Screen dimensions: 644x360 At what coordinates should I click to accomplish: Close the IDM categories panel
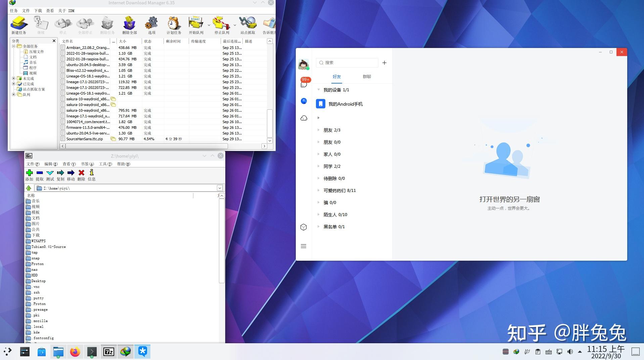(x=54, y=41)
